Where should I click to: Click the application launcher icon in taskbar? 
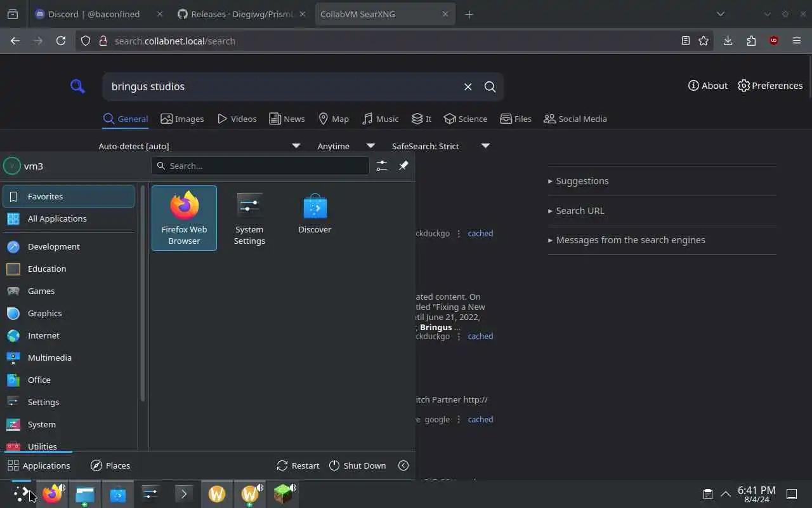(x=22, y=493)
